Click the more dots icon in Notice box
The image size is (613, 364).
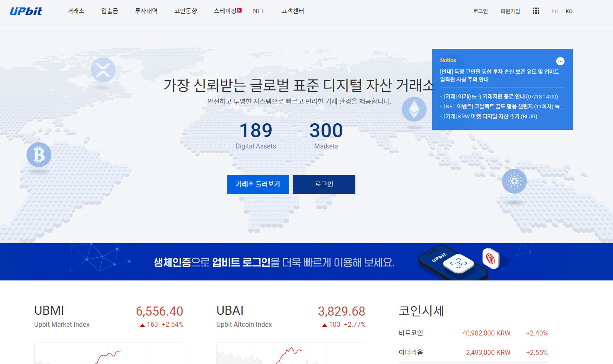click(560, 61)
